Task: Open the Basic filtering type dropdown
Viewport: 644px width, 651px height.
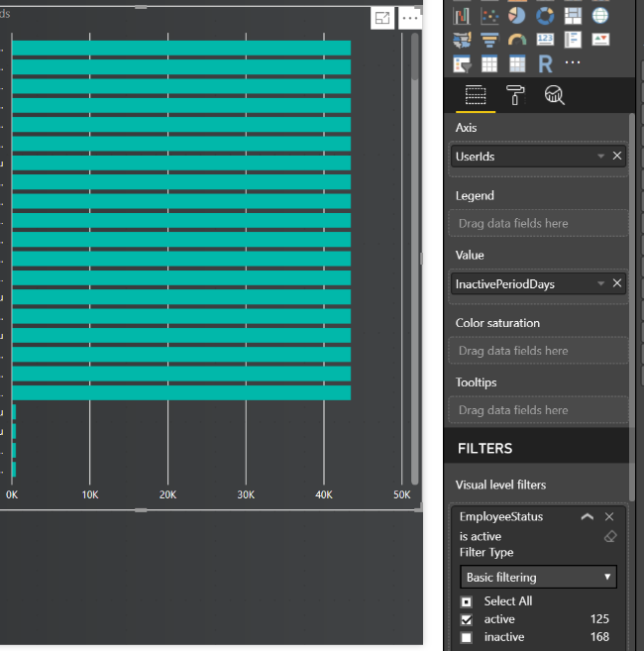Action: click(x=538, y=577)
